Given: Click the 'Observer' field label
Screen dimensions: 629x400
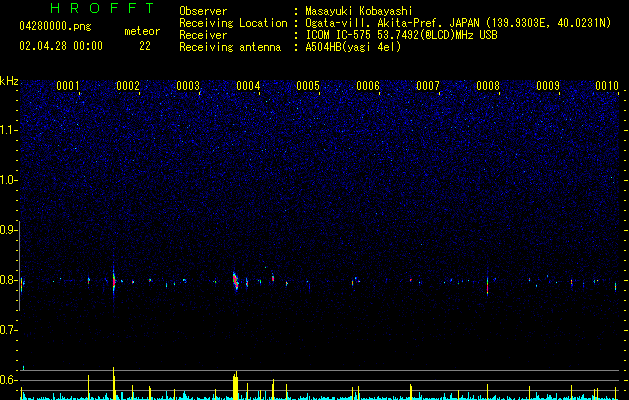Looking at the screenshot, I should click(x=203, y=11).
